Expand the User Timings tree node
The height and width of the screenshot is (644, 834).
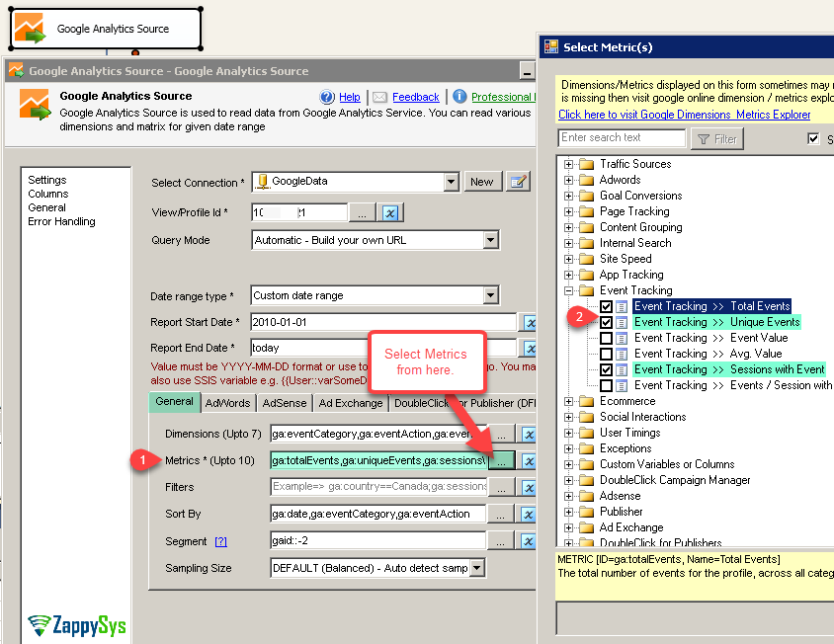[x=568, y=433]
